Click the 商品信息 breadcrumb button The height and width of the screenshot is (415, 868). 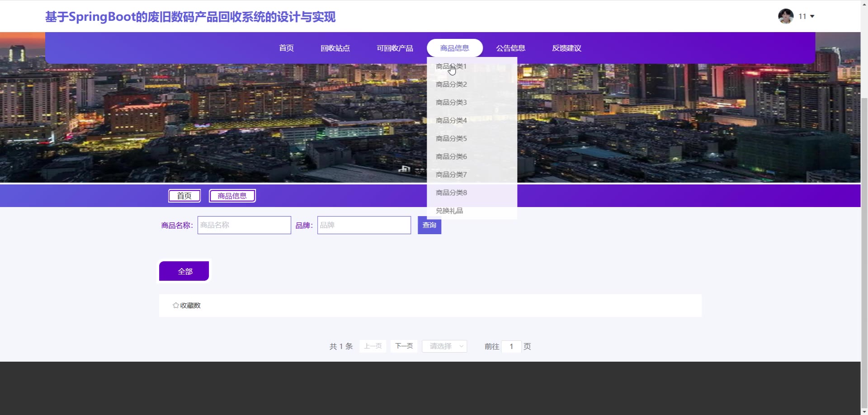click(232, 196)
